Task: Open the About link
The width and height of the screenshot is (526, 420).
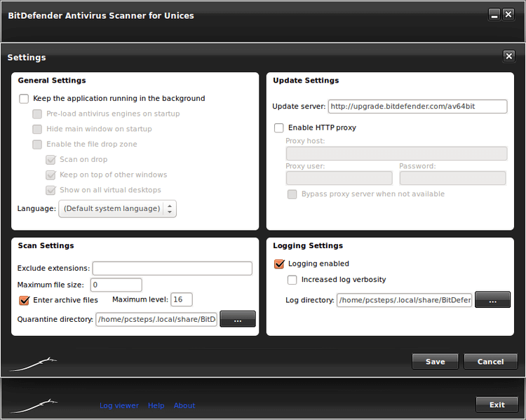Action: pyautogui.click(x=184, y=405)
